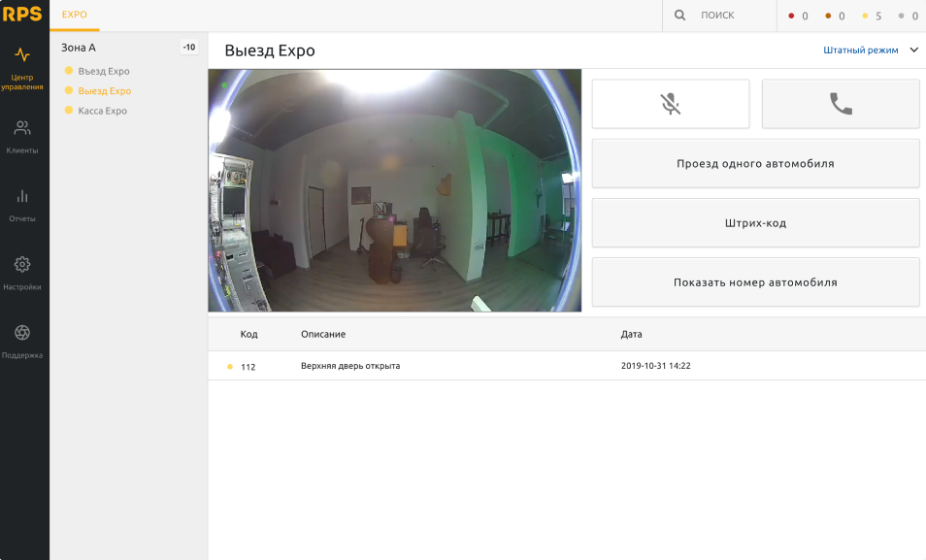Click the Проезд одного автомобиля button

[x=755, y=163]
